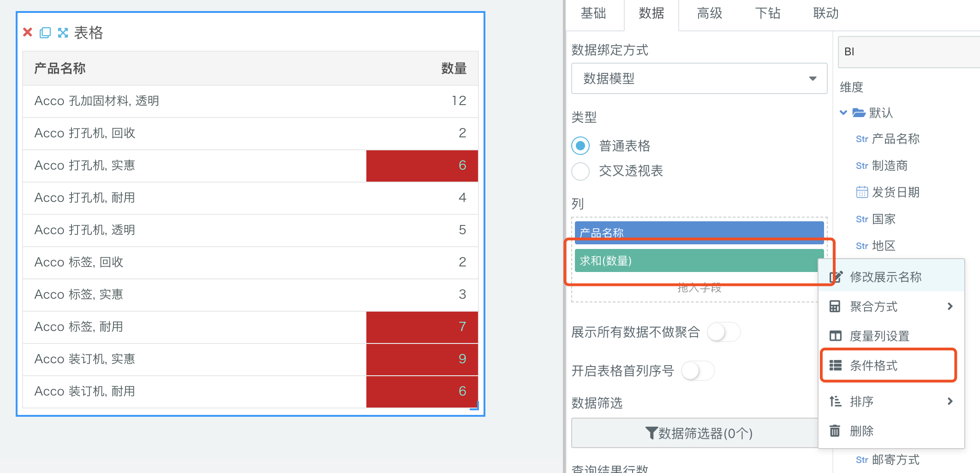Click funnel icon in 数据筛选器 button
This screenshot has width=980, height=473.
pyautogui.click(x=651, y=433)
